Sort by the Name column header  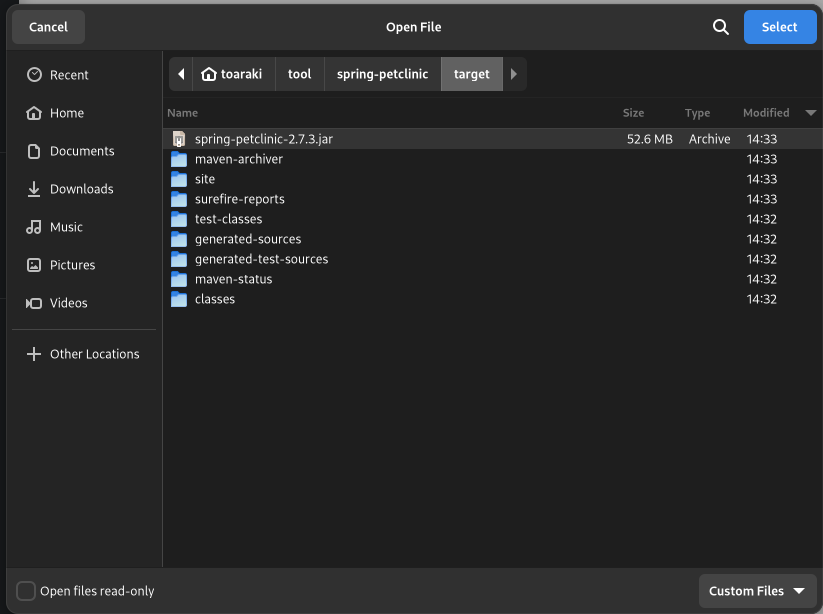(183, 113)
